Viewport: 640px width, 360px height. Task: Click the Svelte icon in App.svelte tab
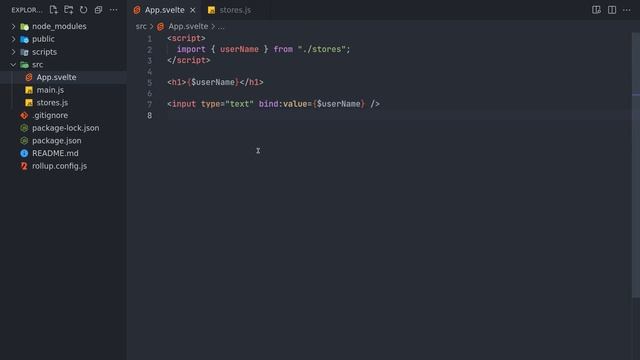tap(137, 10)
